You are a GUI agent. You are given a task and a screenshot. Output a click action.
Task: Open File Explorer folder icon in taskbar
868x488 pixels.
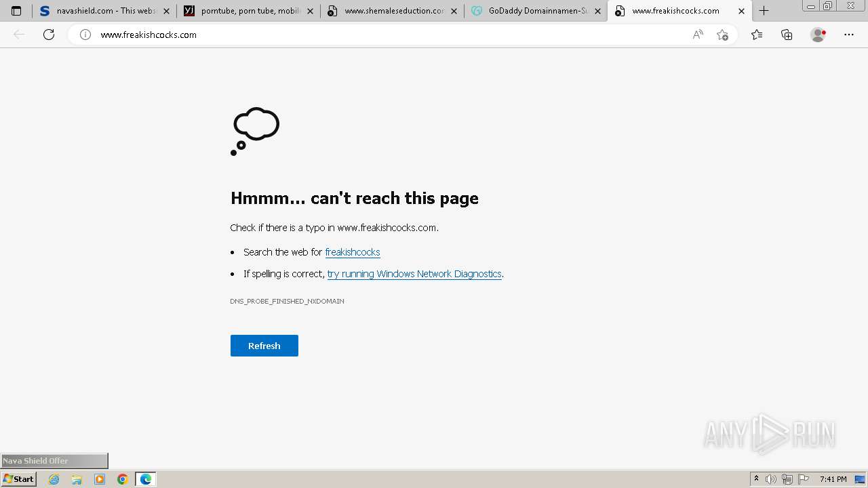[77, 479]
